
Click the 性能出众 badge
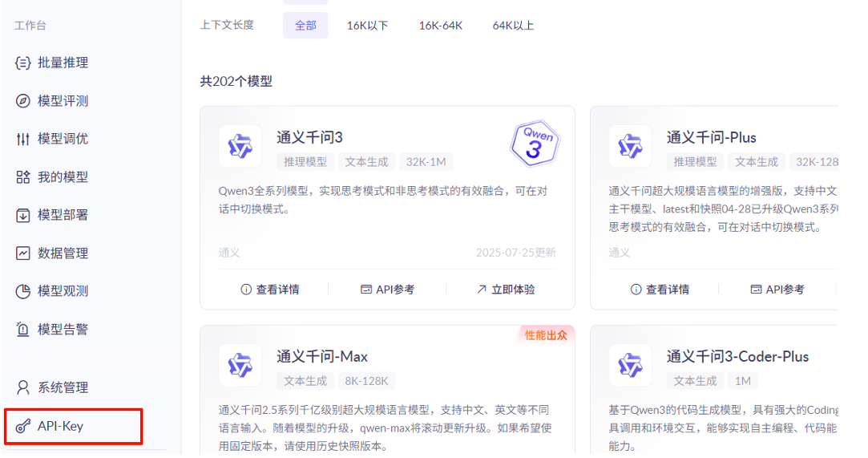click(x=546, y=335)
